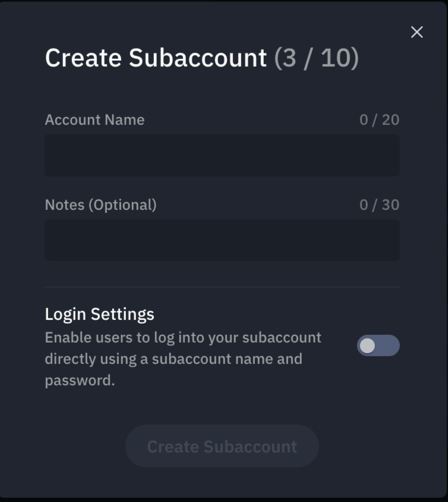Screen dimensions: 448x502
Task: Click the divider above Login Settings
Action: point(222,287)
